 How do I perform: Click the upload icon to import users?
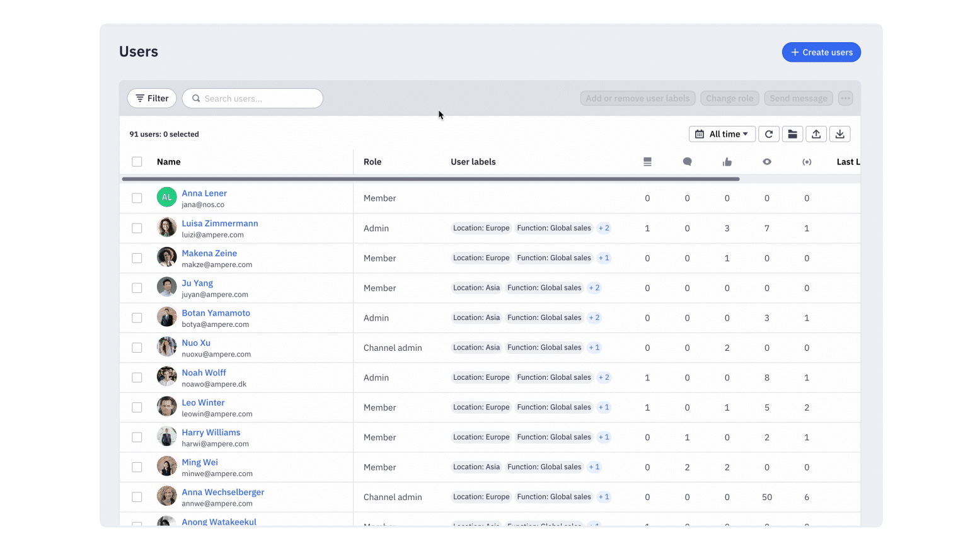pyautogui.click(x=816, y=133)
